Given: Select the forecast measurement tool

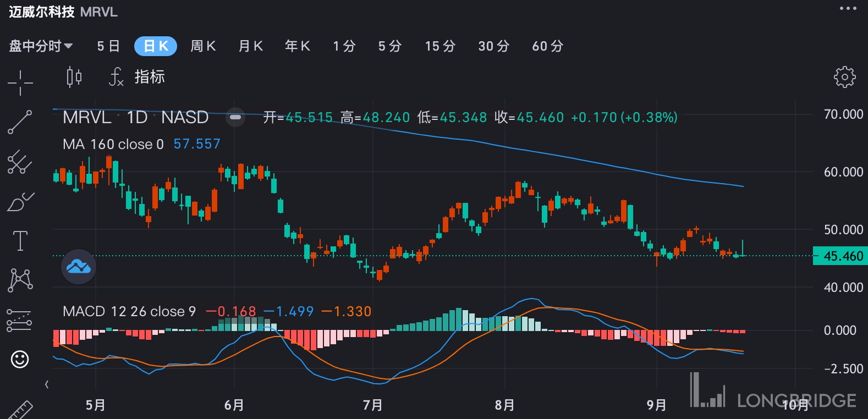Looking at the screenshot, I should click(x=19, y=321).
